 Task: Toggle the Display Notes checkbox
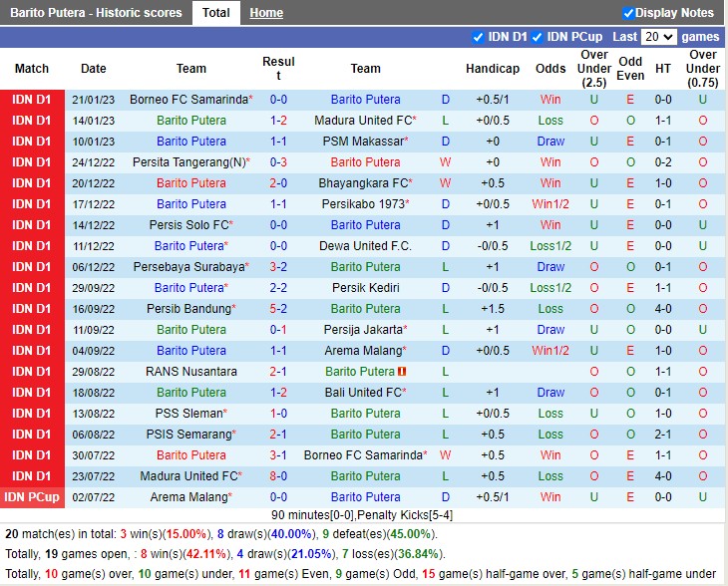[628, 13]
